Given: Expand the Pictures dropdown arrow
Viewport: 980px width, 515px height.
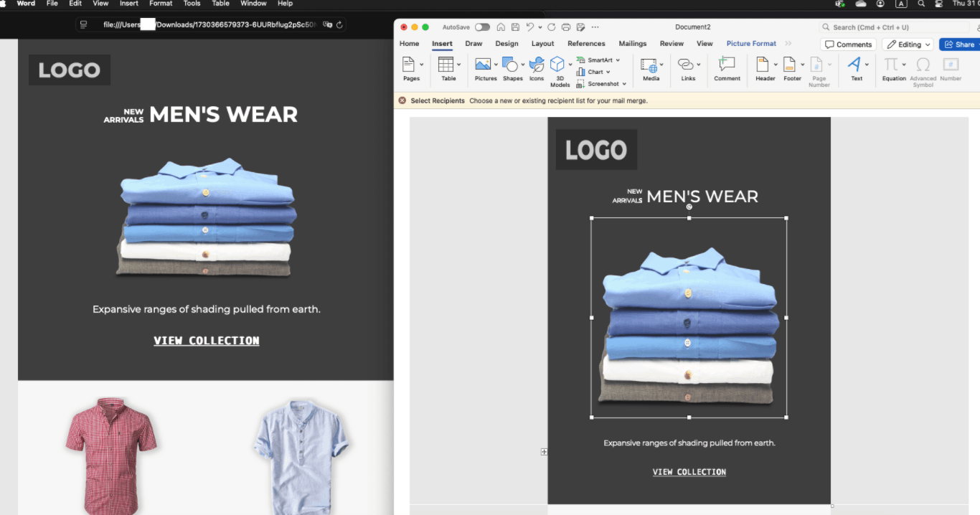Looking at the screenshot, I should point(496,65).
